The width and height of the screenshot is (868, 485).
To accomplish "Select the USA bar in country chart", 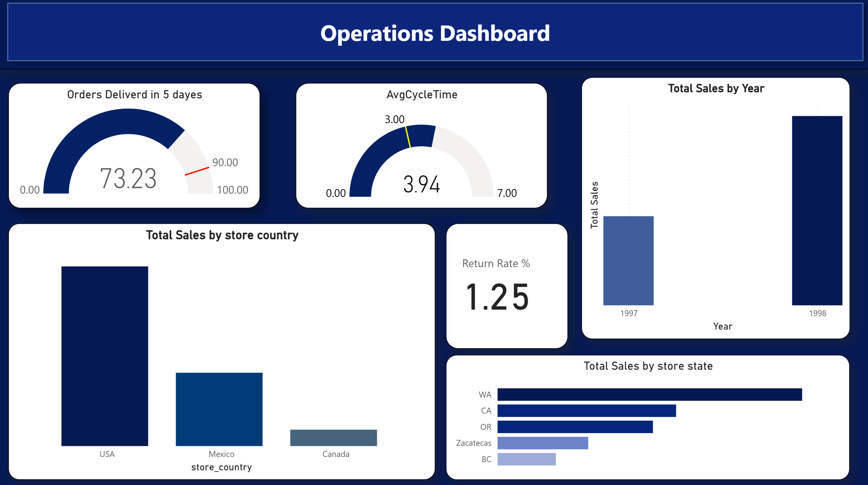I will click(104, 356).
